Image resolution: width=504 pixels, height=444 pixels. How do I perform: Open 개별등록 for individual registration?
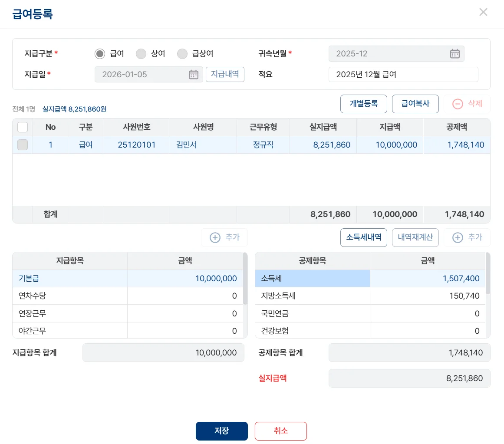coord(364,104)
